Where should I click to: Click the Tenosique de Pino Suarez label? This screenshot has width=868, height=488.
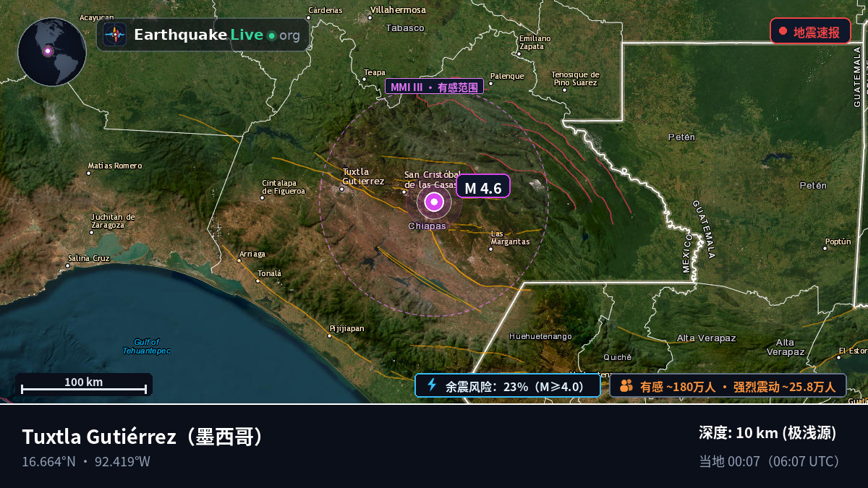575,79
